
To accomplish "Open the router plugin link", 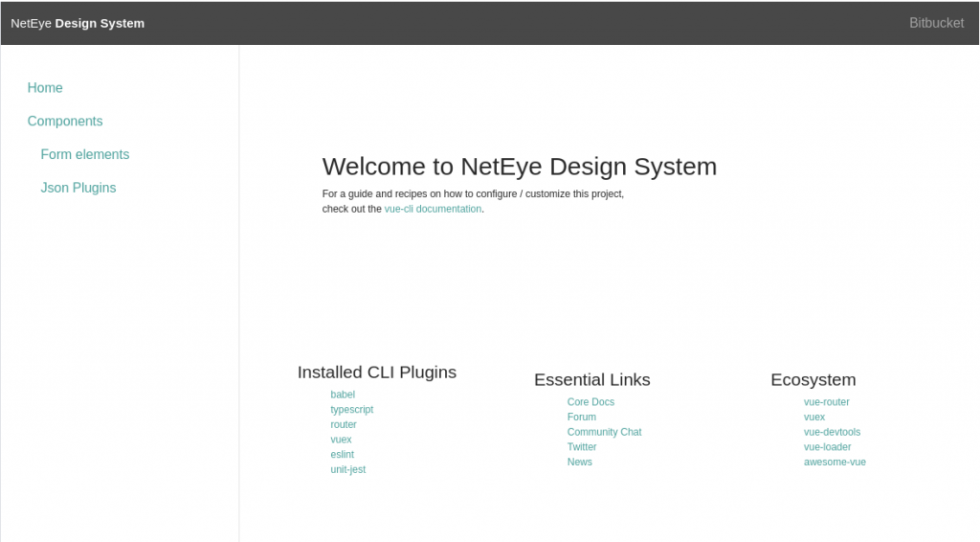I will pyautogui.click(x=344, y=424).
